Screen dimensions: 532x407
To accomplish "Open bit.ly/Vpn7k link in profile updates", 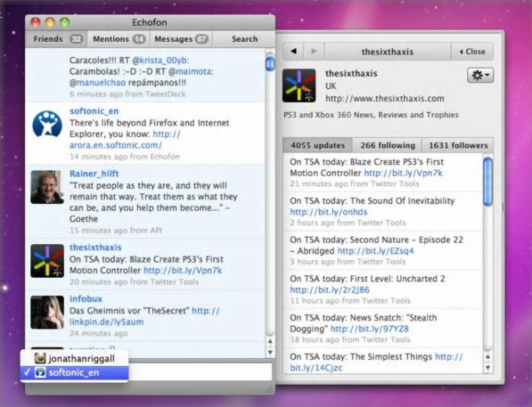I will [403, 173].
